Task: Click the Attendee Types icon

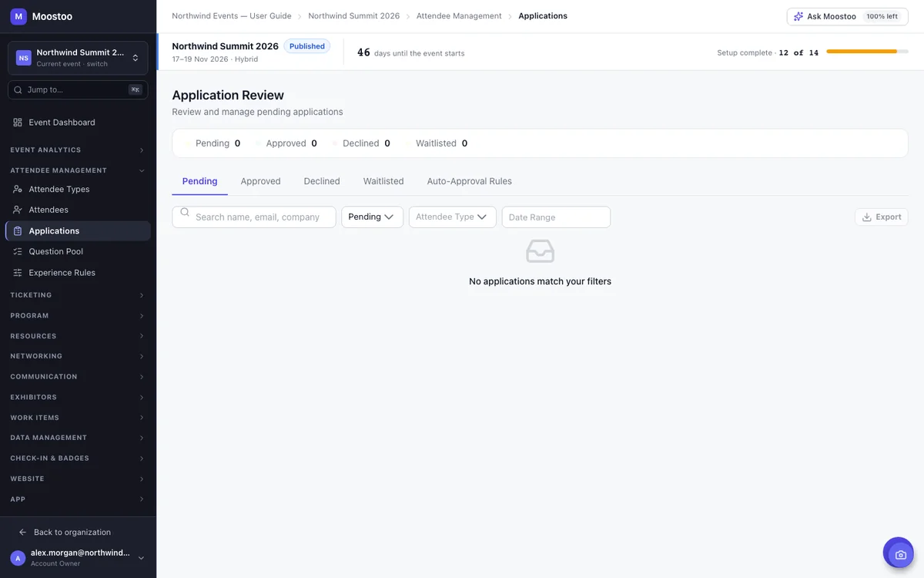Action: [18, 189]
